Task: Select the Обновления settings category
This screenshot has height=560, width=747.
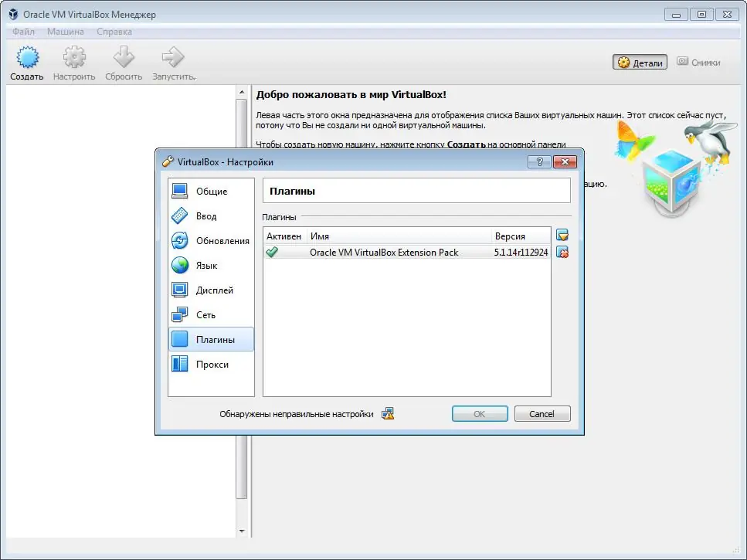Action: (211, 240)
